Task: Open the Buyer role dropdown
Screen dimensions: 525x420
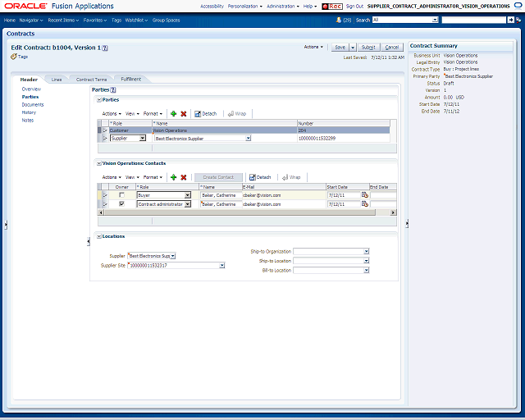Action: [188, 195]
